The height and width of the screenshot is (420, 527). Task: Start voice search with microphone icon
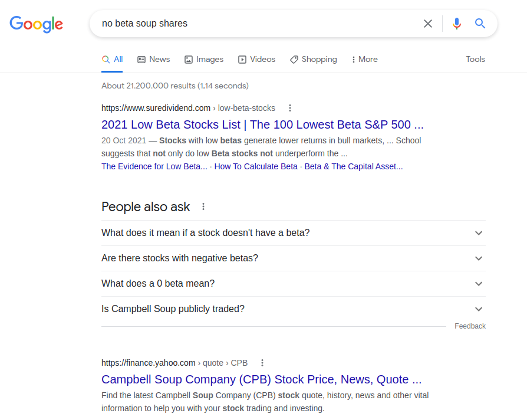(456, 24)
